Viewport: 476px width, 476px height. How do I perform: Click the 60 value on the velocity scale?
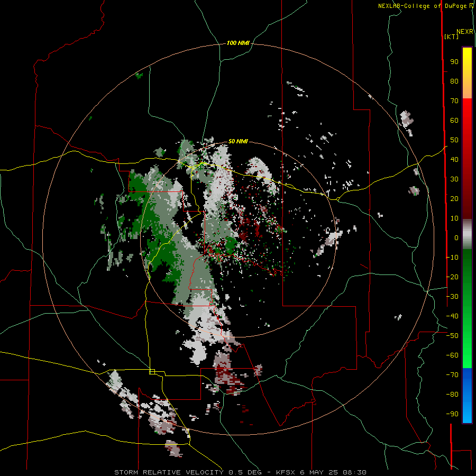pyautogui.click(x=454, y=120)
